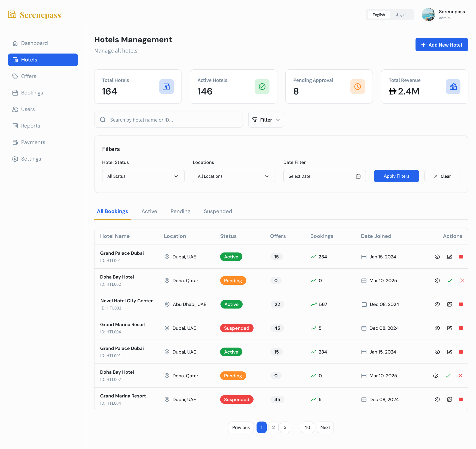Screen dimensions: 476x449
Task: Go to page 3
Action: coord(285,427)
